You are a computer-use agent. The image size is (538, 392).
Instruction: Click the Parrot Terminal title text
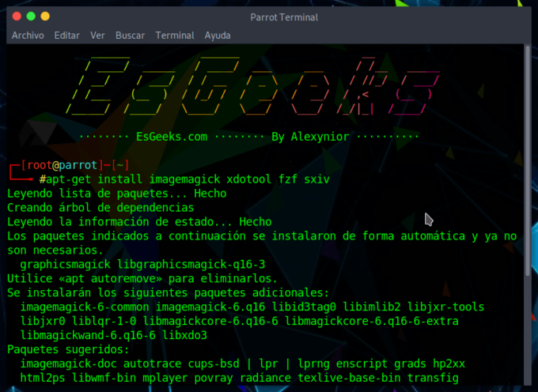point(284,17)
